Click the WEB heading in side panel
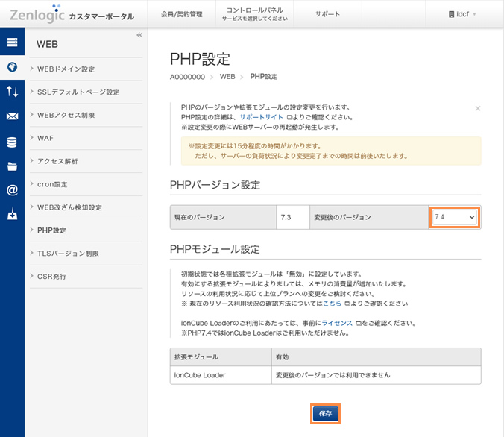Screen dimensions: 504x437 pos(47,44)
